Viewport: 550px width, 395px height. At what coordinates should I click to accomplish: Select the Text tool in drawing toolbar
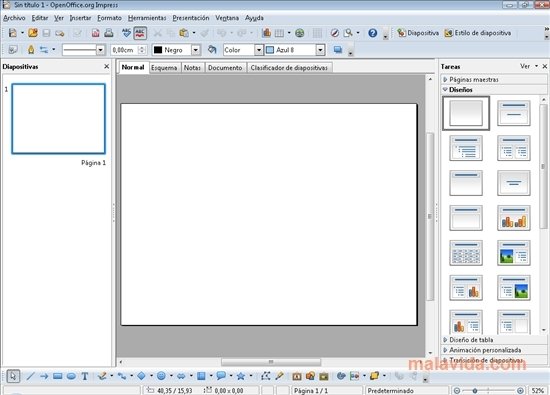[85, 376]
